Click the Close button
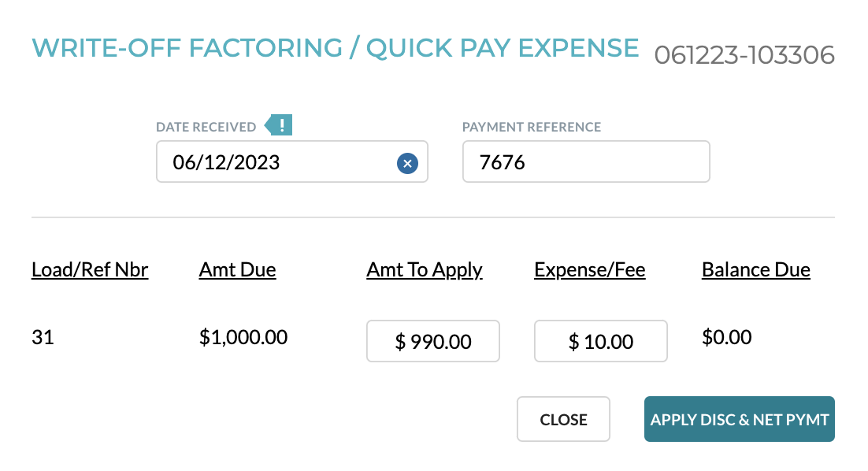Viewport: 868px width, 471px height. click(563, 419)
